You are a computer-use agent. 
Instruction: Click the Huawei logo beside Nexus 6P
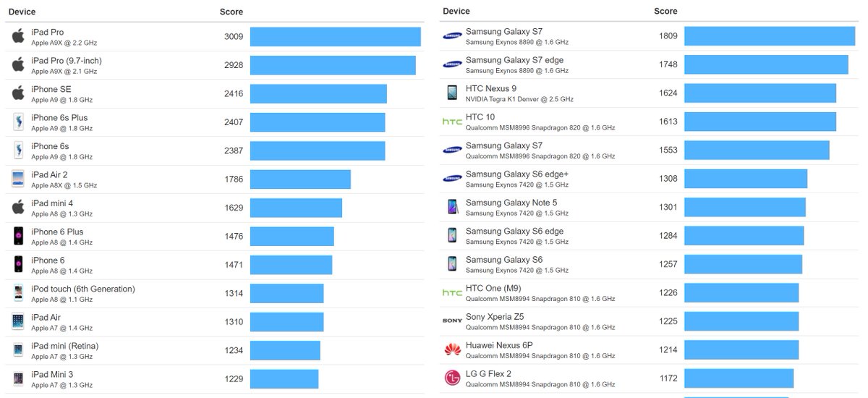pyautogui.click(x=452, y=350)
